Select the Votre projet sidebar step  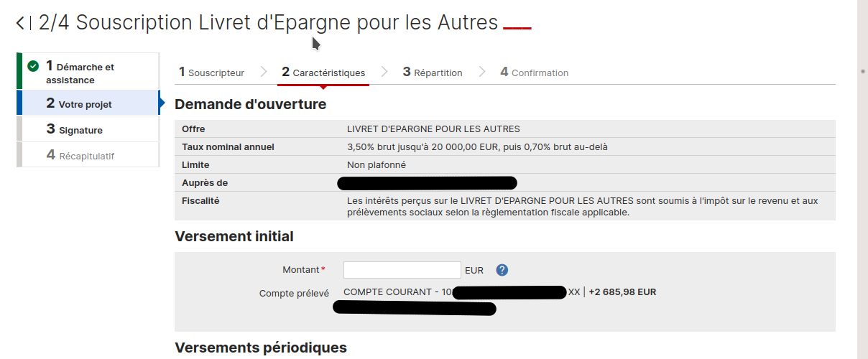point(86,103)
